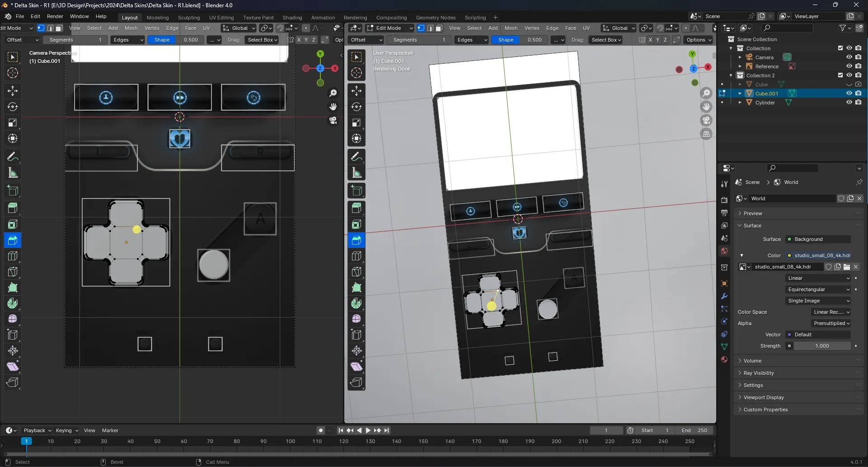Activate the Measure tool
This screenshot has width=868, height=467.
coord(12,172)
